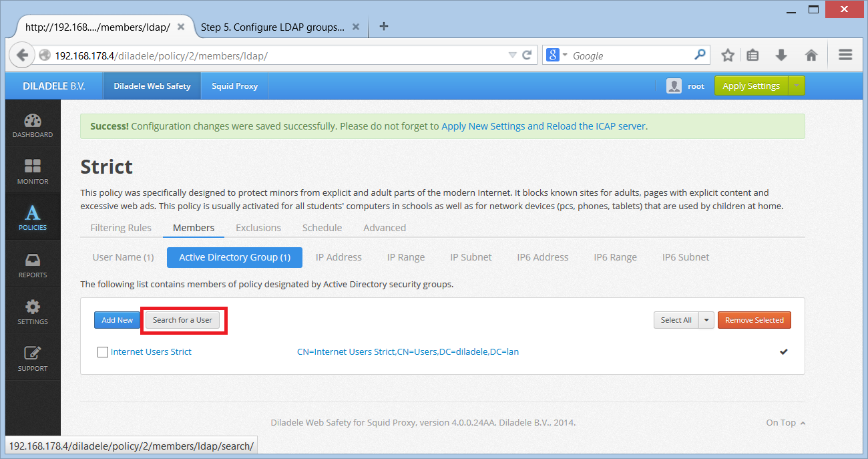Switch to User Name (1) sub-tab
The image size is (868, 459).
pos(123,257)
